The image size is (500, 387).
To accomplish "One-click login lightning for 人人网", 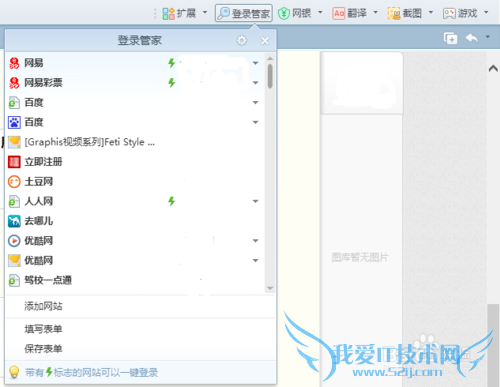I will point(172,201).
